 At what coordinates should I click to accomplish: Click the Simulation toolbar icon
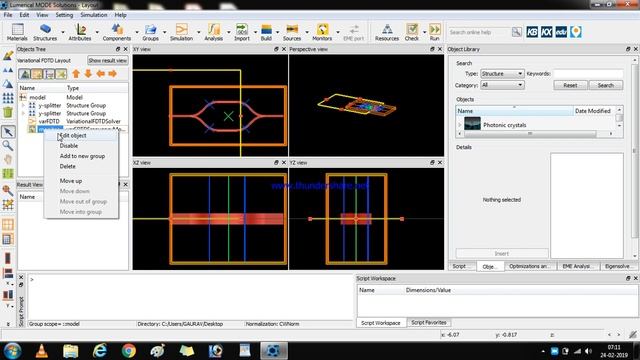point(181,32)
